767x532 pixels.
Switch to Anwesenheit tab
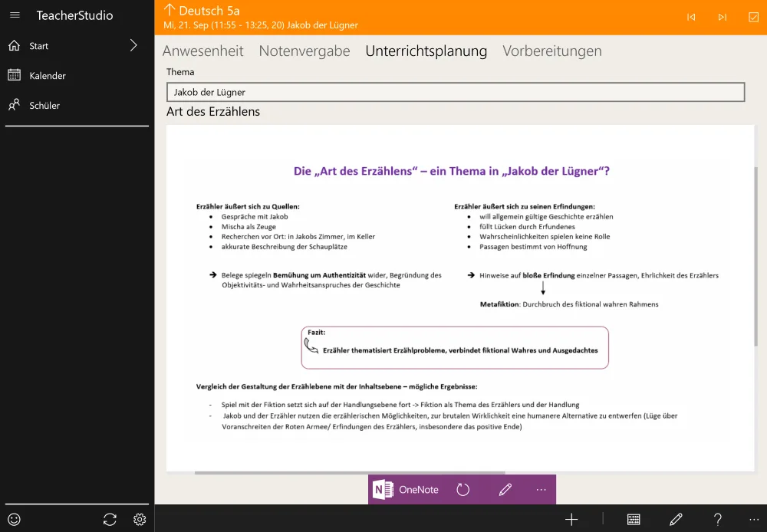pos(203,51)
